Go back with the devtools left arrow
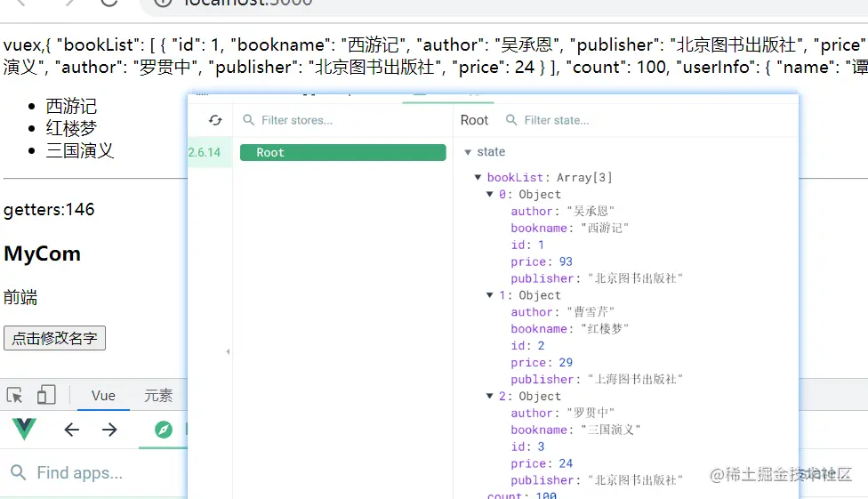 coord(72,430)
